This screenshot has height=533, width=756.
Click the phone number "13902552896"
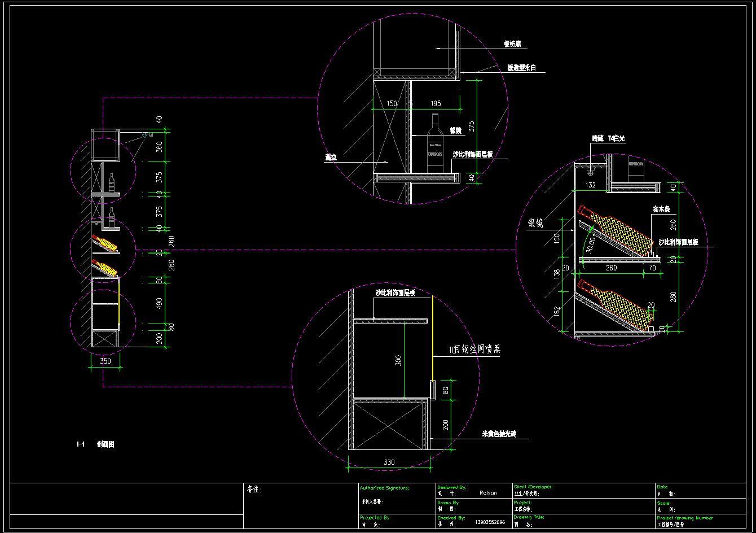tap(490, 522)
